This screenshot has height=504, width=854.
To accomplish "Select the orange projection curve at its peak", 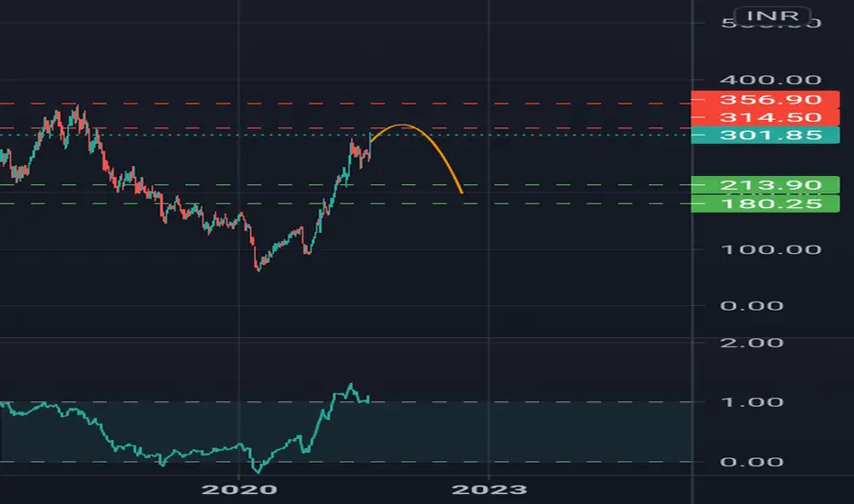I will (x=402, y=126).
